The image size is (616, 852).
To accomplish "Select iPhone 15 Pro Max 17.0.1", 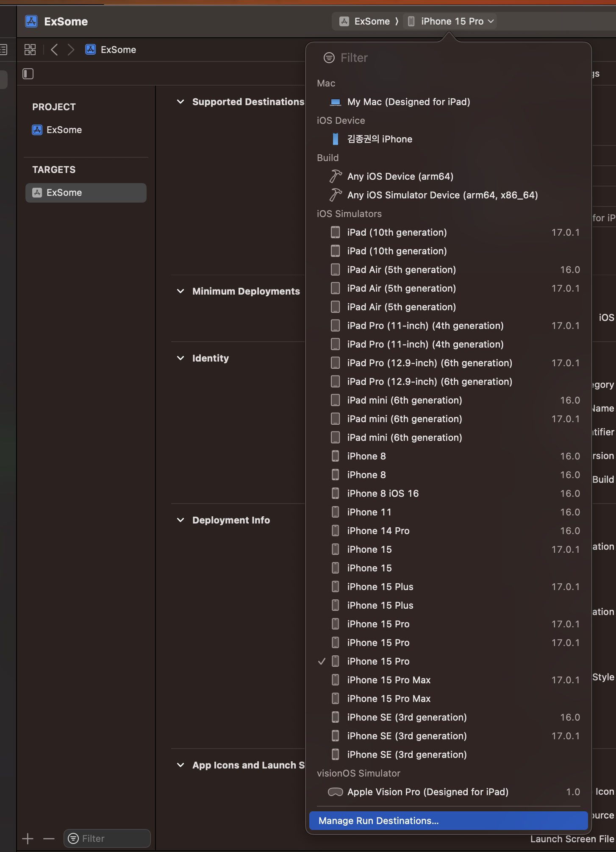I will point(449,680).
